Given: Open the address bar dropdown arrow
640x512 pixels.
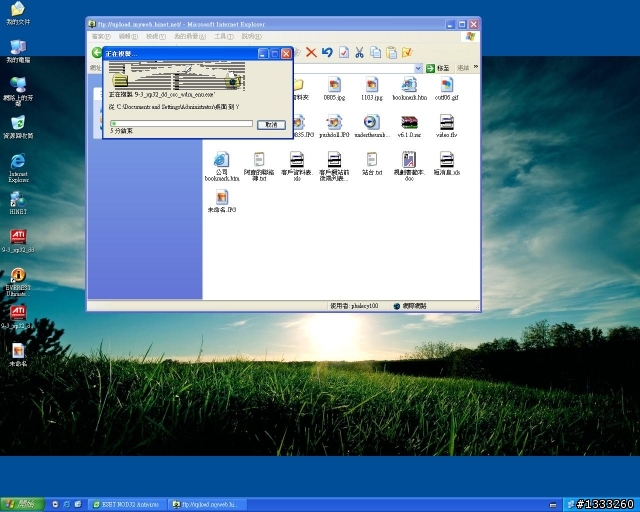Looking at the screenshot, I should (x=418, y=68).
